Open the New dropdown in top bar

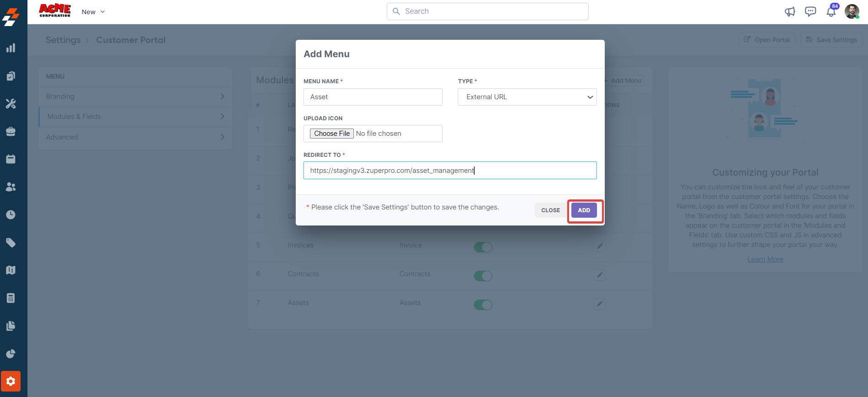pos(93,12)
